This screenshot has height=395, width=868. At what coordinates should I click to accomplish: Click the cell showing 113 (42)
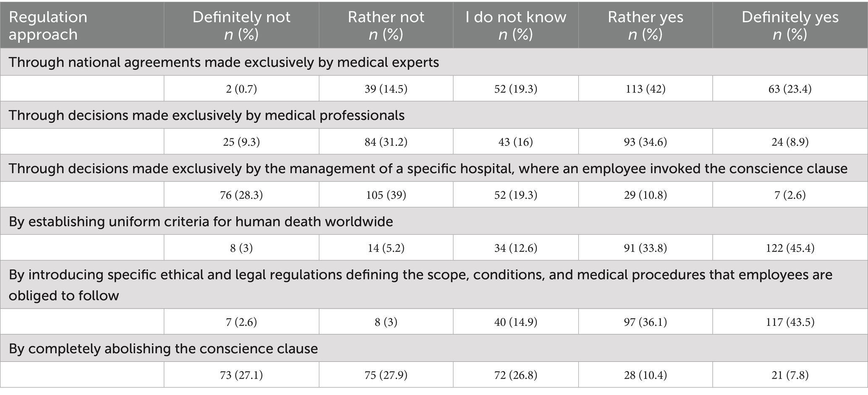click(645, 89)
